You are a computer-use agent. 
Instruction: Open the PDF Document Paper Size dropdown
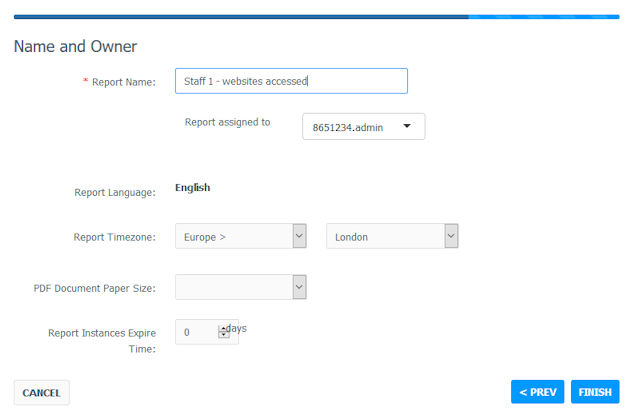241,287
